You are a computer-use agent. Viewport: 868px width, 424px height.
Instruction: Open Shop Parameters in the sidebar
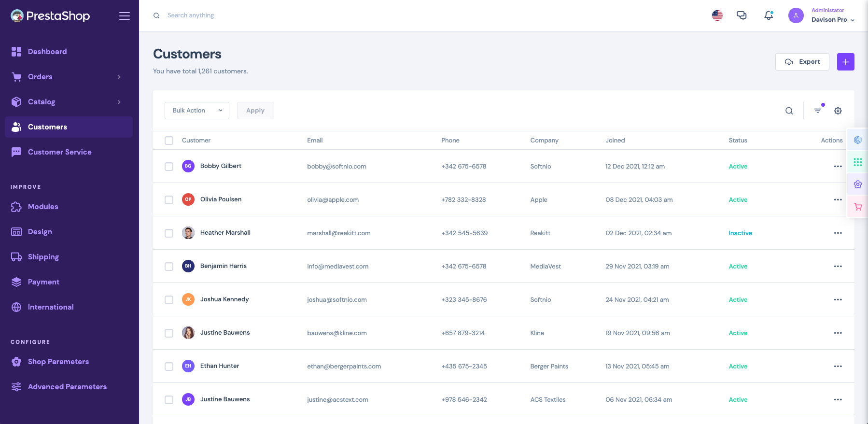[69, 362]
